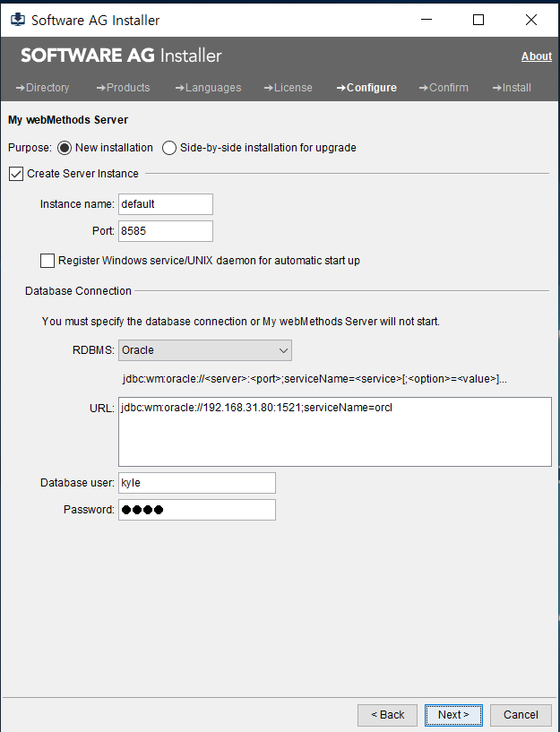Go to the Products step
This screenshot has height=732, width=560.
pyautogui.click(x=124, y=88)
